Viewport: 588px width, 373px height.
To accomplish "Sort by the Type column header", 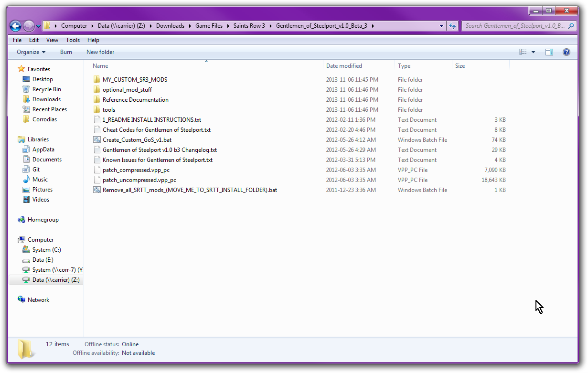I will click(404, 66).
